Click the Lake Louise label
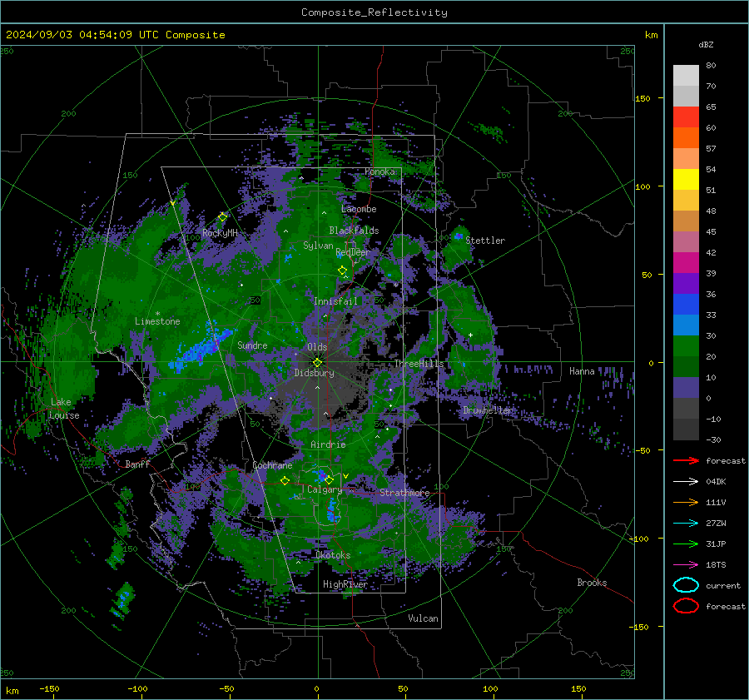Viewport: 749px width, 700px height. point(64,409)
